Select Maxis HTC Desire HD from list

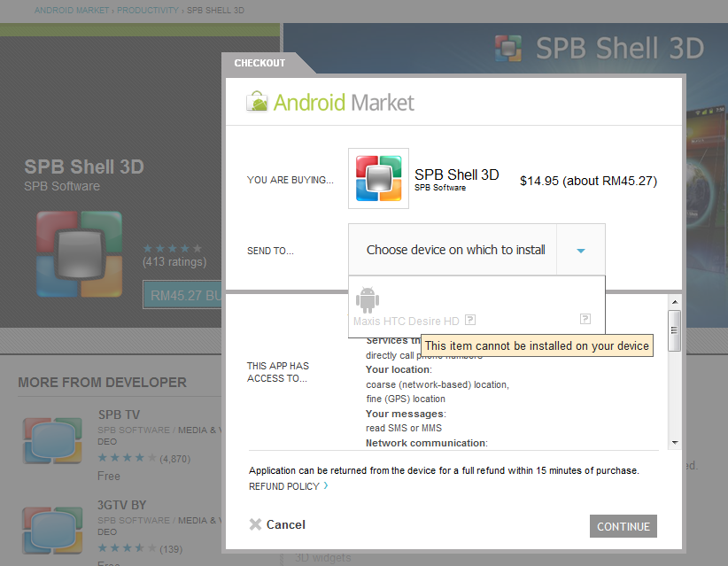coord(407,321)
